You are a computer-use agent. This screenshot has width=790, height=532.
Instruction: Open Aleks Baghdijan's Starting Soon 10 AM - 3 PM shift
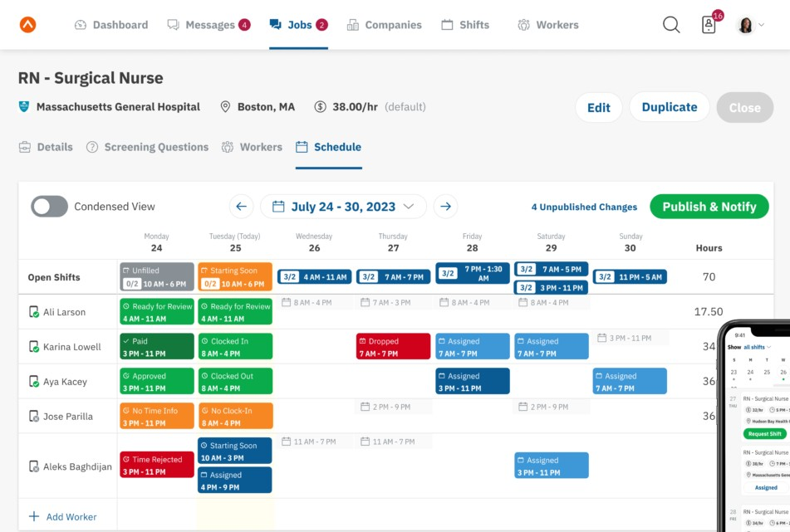coord(235,451)
